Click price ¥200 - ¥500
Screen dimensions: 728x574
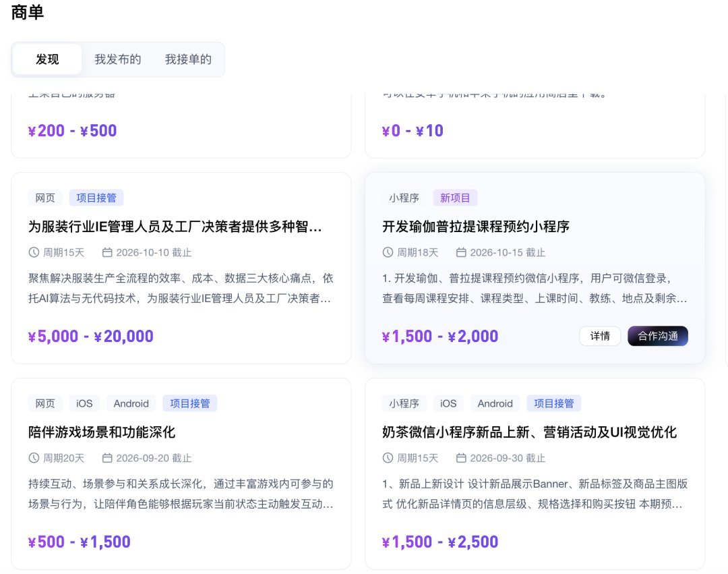tap(72, 131)
